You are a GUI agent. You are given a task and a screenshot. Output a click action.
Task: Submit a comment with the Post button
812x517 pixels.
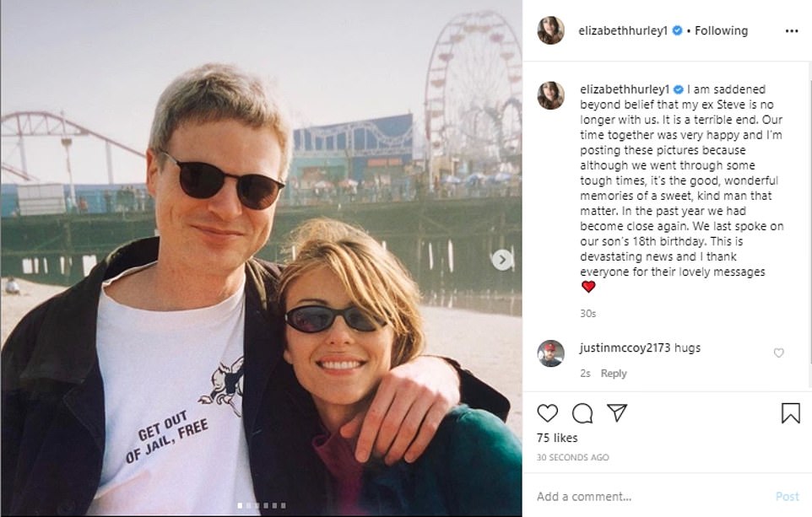[787, 496]
